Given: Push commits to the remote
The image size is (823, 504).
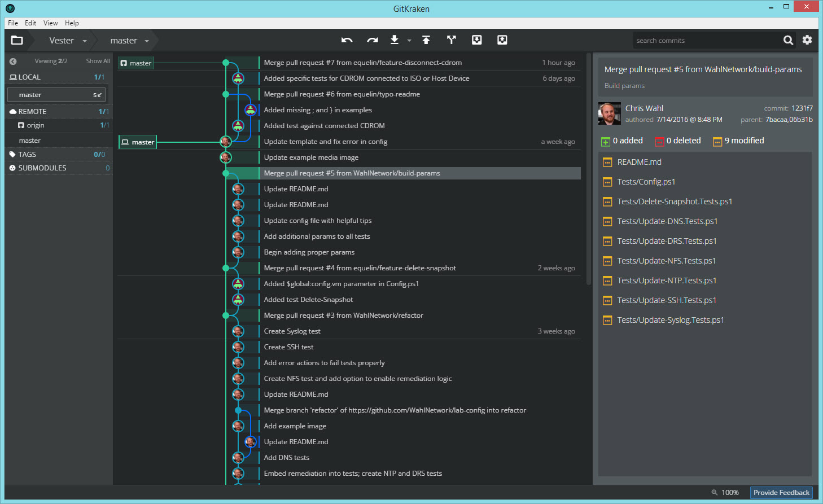Looking at the screenshot, I should [426, 40].
